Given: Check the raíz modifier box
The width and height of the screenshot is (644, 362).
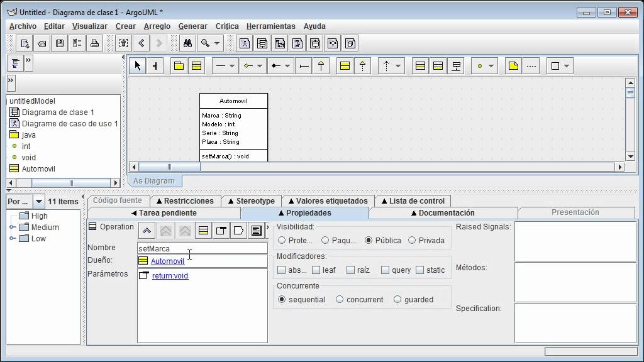Looking at the screenshot, I should pos(350,270).
